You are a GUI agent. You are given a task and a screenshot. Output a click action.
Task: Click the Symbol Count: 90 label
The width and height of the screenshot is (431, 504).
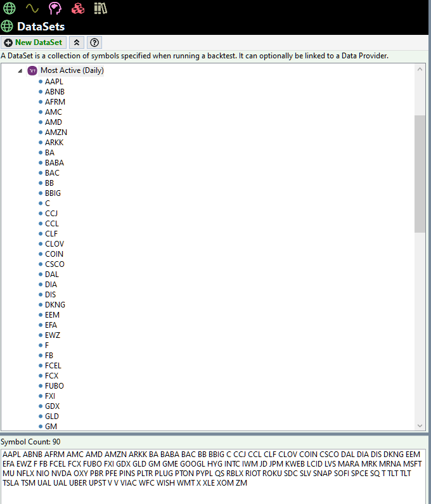30,442
